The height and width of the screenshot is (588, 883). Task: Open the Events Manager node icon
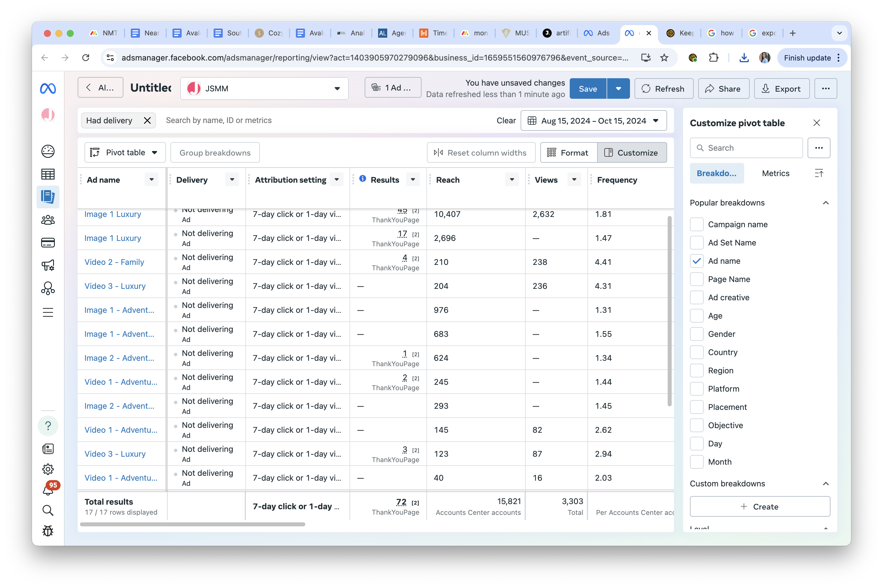tap(48, 288)
